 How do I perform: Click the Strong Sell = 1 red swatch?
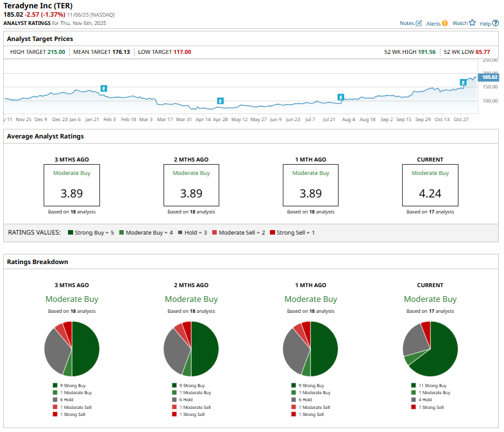[273, 232]
